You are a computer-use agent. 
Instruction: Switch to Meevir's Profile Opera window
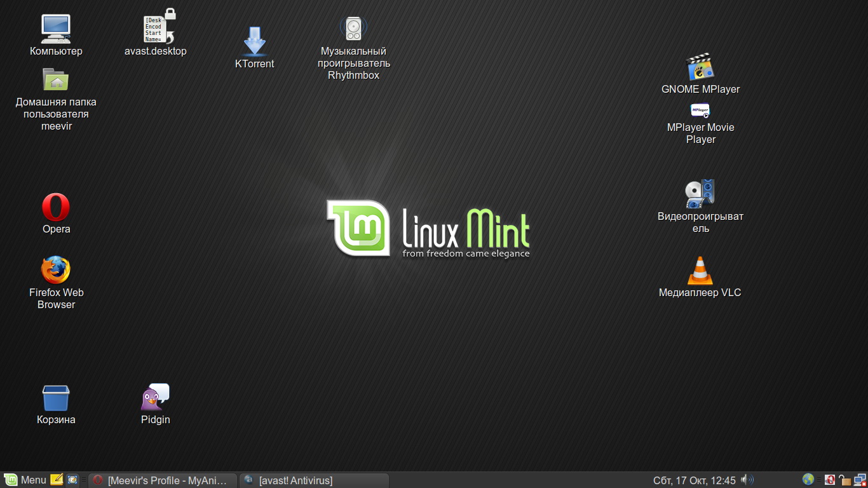click(x=162, y=480)
